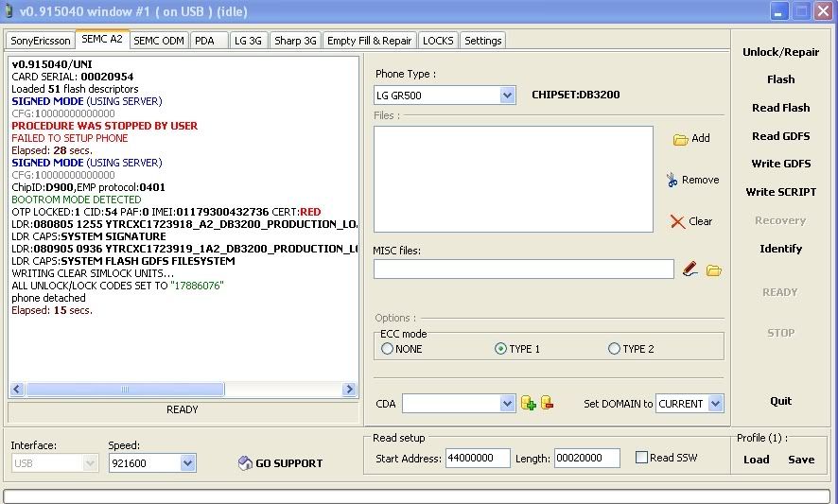Click the Write GDFS button

(781, 165)
